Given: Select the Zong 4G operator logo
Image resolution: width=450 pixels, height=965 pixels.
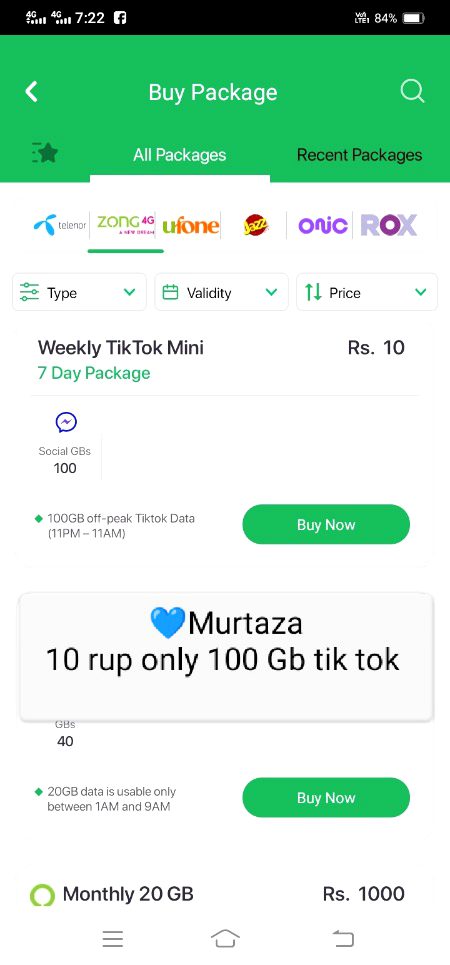Looking at the screenshot, I should pyautogui.click(x=126, y=225).
